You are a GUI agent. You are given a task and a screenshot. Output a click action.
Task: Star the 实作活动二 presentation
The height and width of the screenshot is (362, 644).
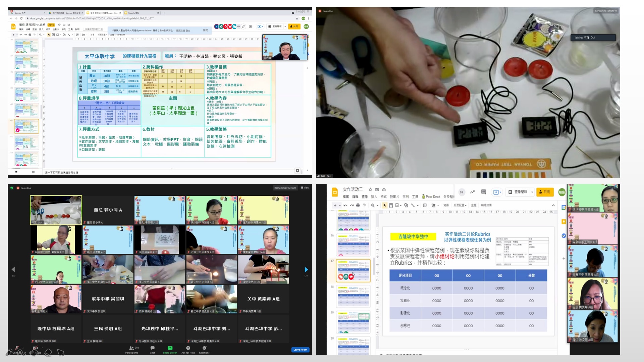[x=370, y=189]
